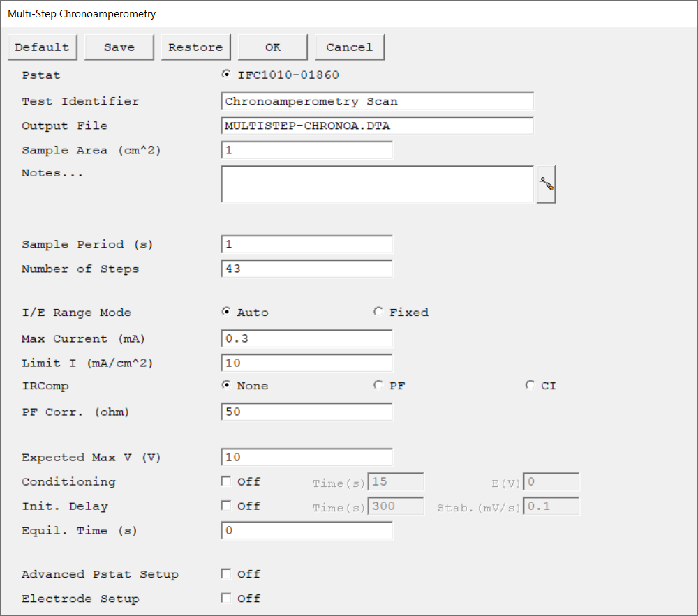Click the Stab. (mV/s) field

[x=551, y=506]
